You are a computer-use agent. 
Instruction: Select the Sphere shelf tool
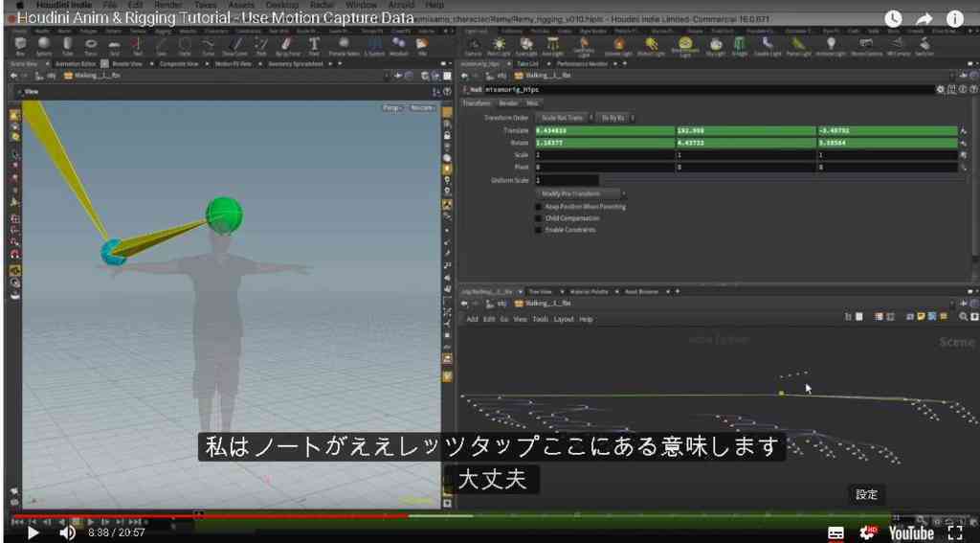[44, 46]
